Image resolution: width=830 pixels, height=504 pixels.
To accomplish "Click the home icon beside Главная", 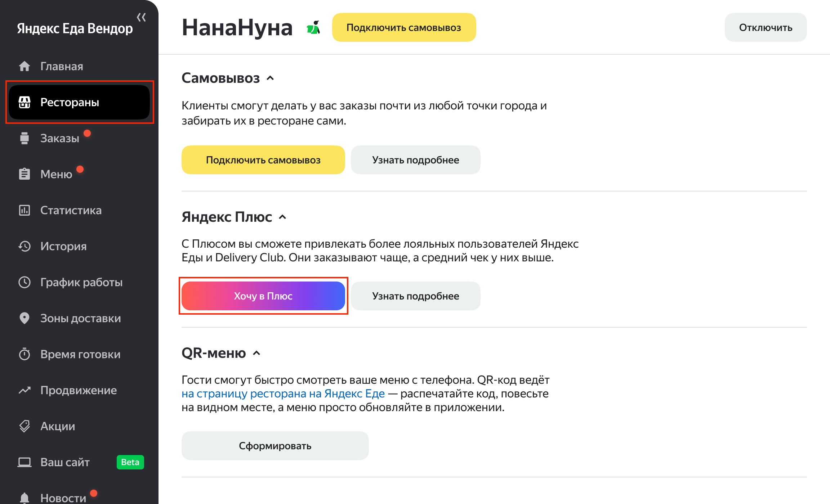I will tap(24, 66).
